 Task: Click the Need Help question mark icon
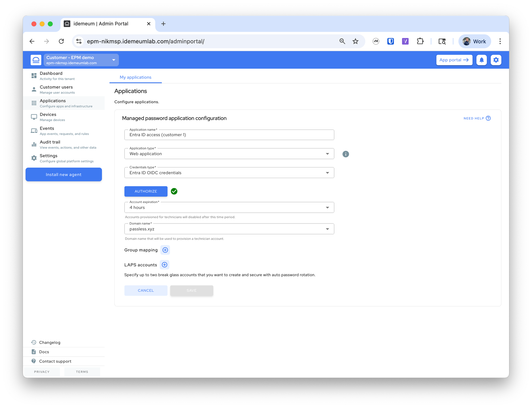coord(488,118)
